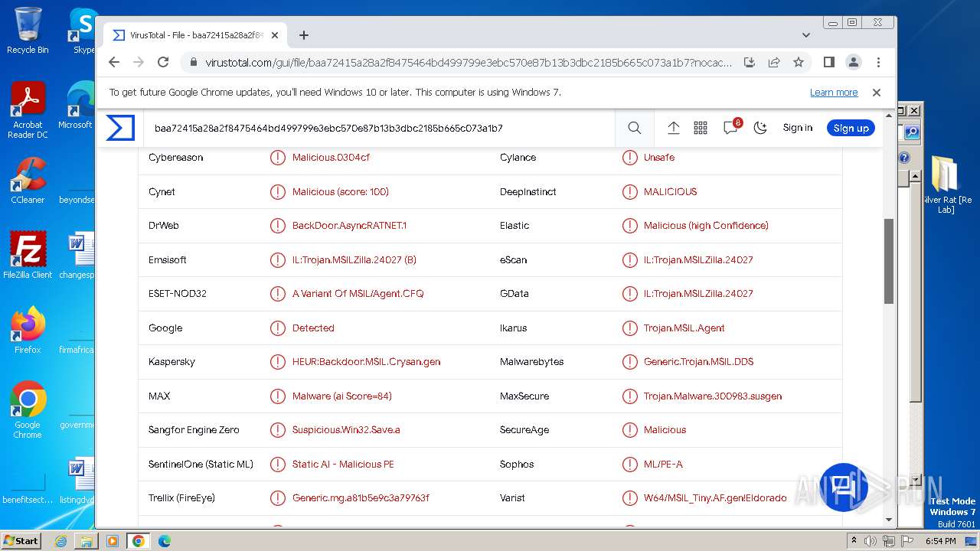Click ESET-NOD32 result A Variant Of MSIL/Agent.CFQ
The image size is (980, 551).
coord(358,294)
